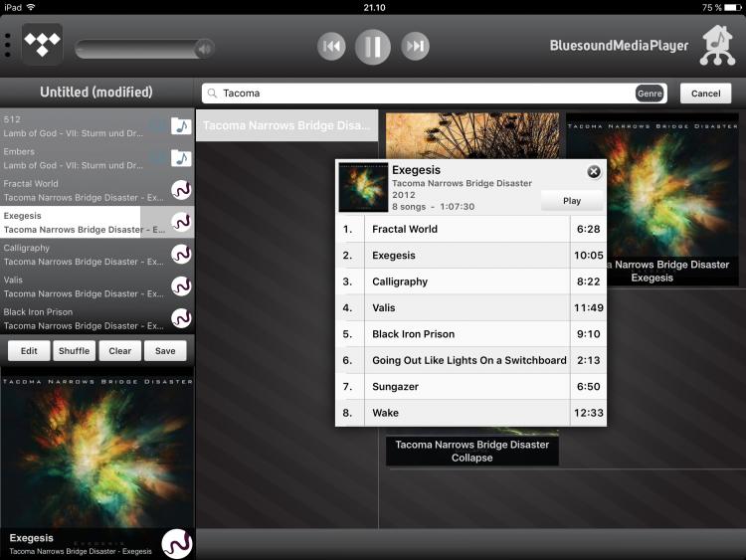Click the search field containing Tacoma
Viewport: 746px width, 560px height.
click(x=434, y=93)
